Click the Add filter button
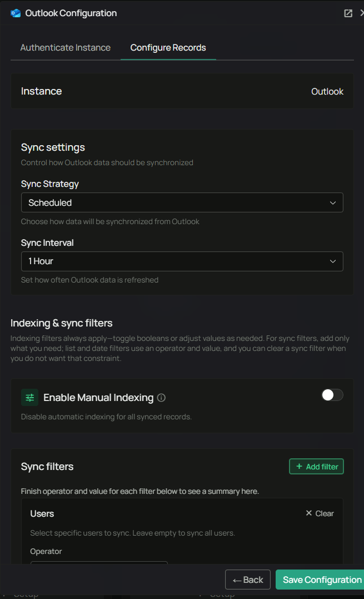The width and height of the screenshot is (364, 599). [316, 467]
